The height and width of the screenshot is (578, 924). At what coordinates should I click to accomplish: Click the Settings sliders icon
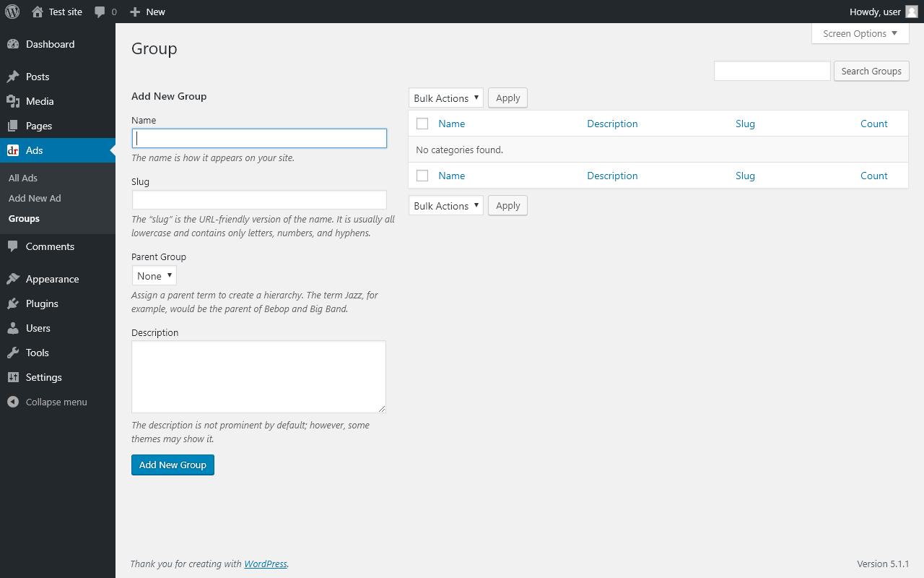(13, 377)
